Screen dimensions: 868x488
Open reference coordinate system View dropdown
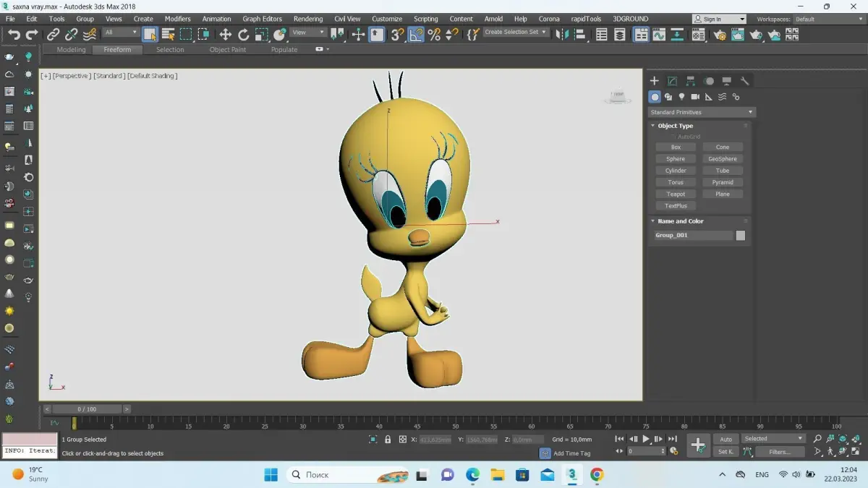point(309,33)
